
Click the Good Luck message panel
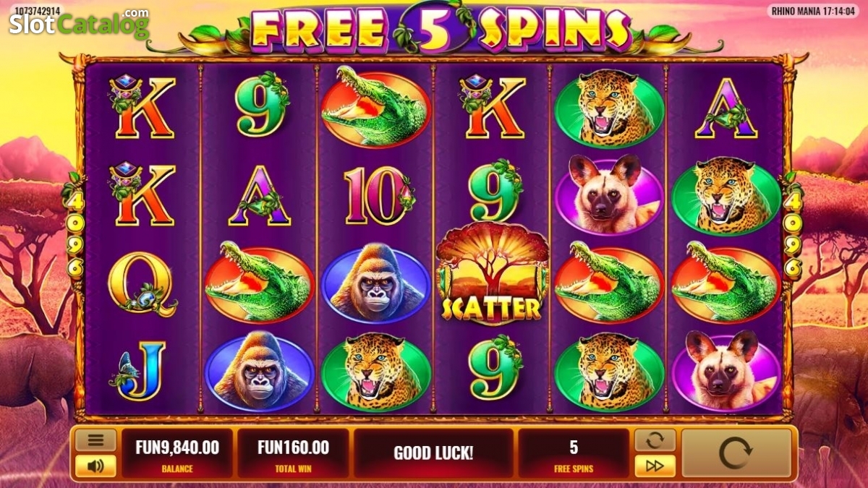tap(433, 453)
